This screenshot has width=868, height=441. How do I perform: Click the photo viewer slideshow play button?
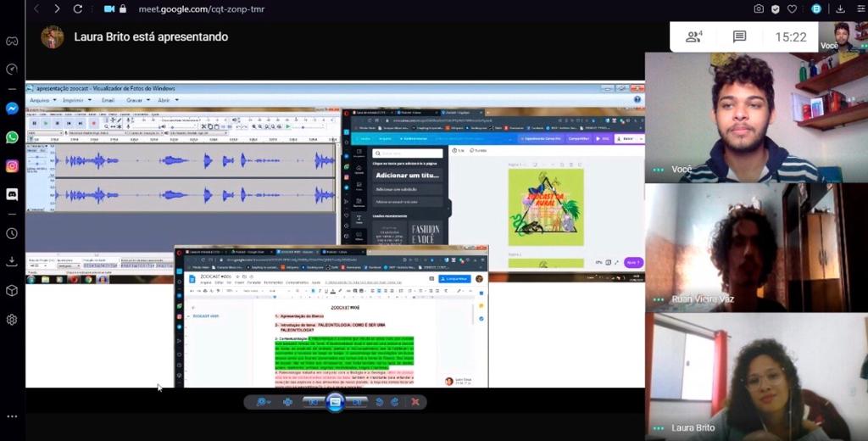click(335, 402)
